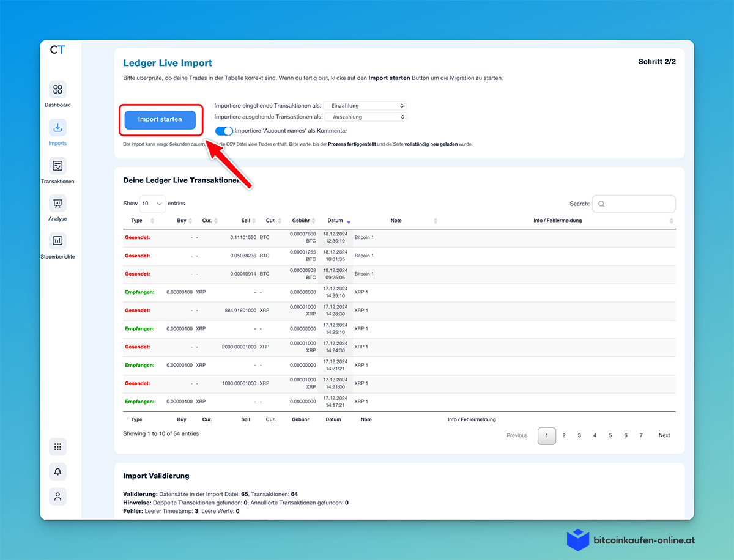Open the Imports sidebar icon
Image resolution: width=734 pixels, height=560 pixels.
click(x=57, y=128)
